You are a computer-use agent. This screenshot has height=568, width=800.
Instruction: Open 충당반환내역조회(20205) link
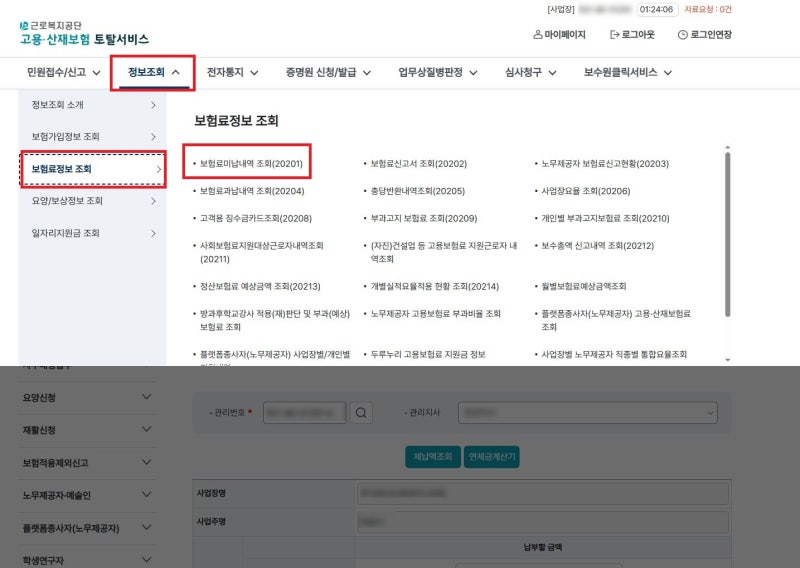[x=417, y=191]
